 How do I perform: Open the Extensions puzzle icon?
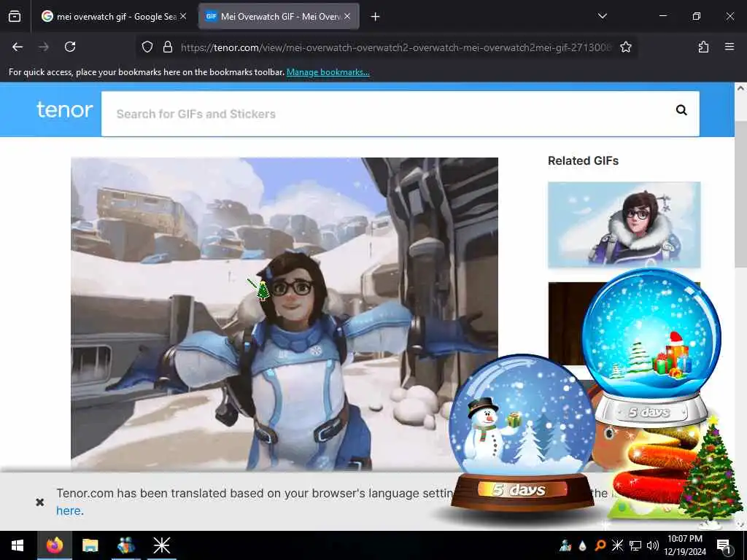pyautogui.click(x=703, y=47)
